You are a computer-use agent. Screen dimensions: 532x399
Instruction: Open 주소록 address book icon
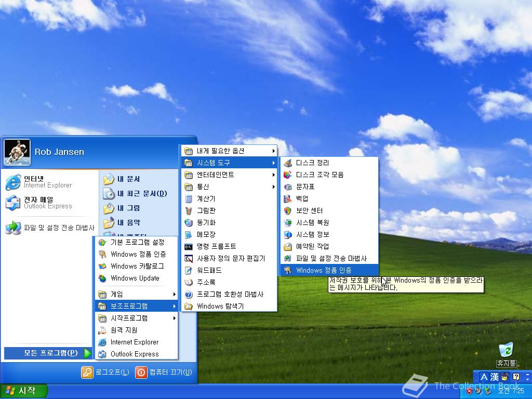pyautogui.click(x=189, y=282)
